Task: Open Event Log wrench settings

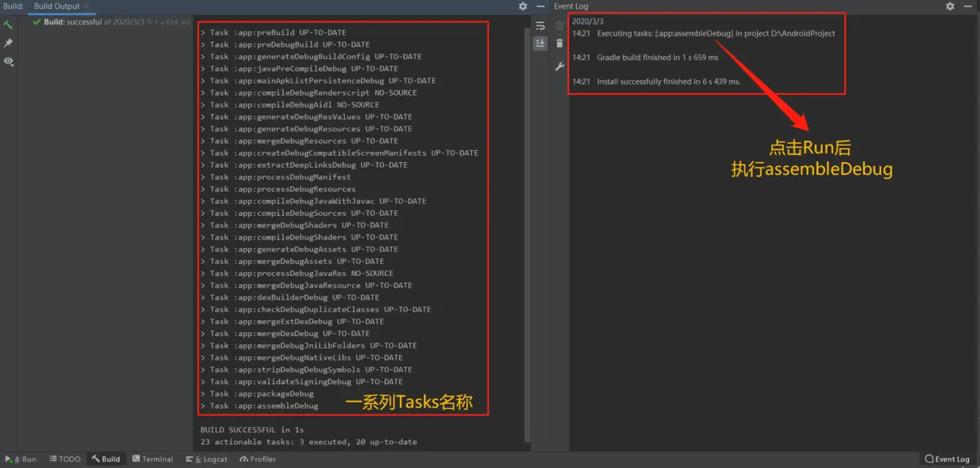Action: (x=560, y=66)
